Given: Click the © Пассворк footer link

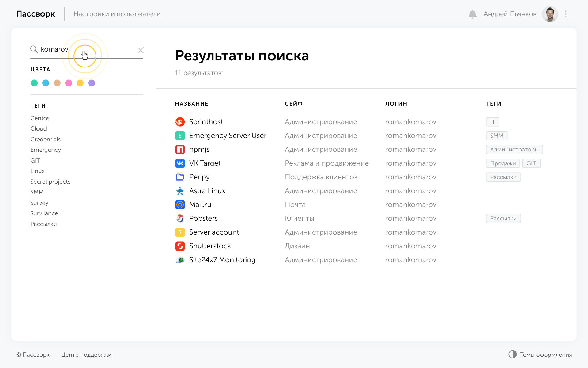Looking at the screenshot, I should 33,355.
